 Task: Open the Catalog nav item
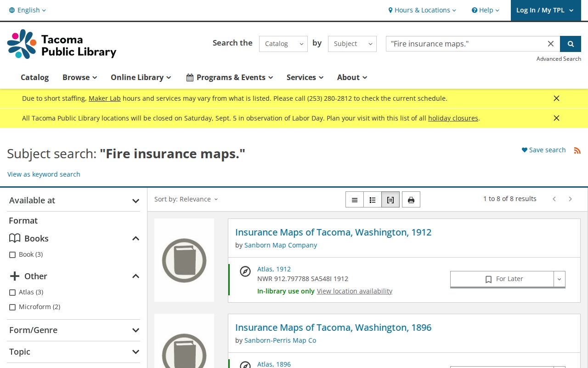34,77
